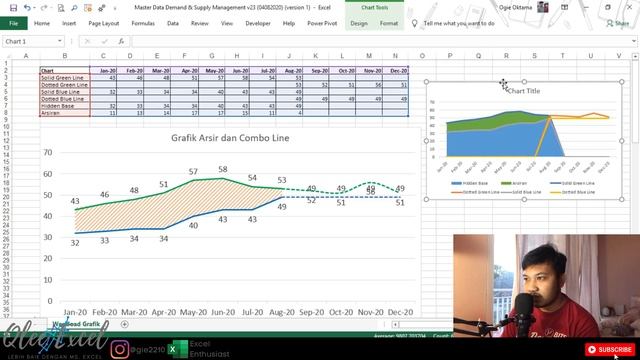Image resolution: width=640 pixels, height=360 pixels.
Task: Click the Ribbon Display Options icon
Action: pos(564,7)
